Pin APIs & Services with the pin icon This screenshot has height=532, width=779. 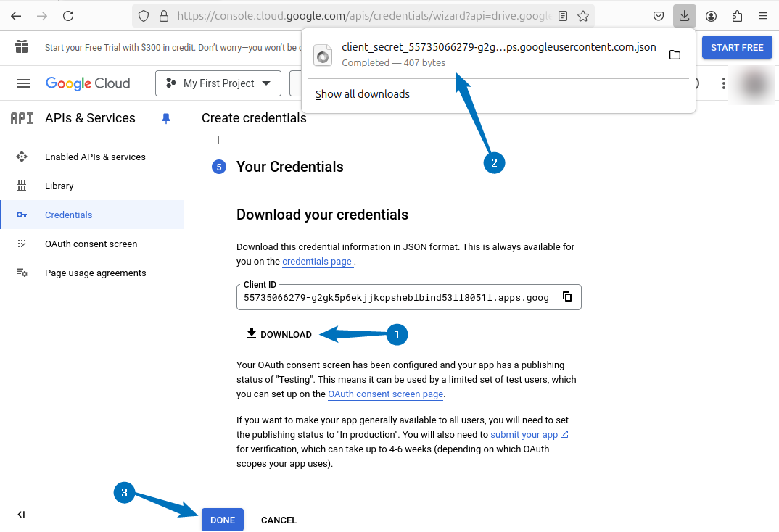[x=165, y=117]
